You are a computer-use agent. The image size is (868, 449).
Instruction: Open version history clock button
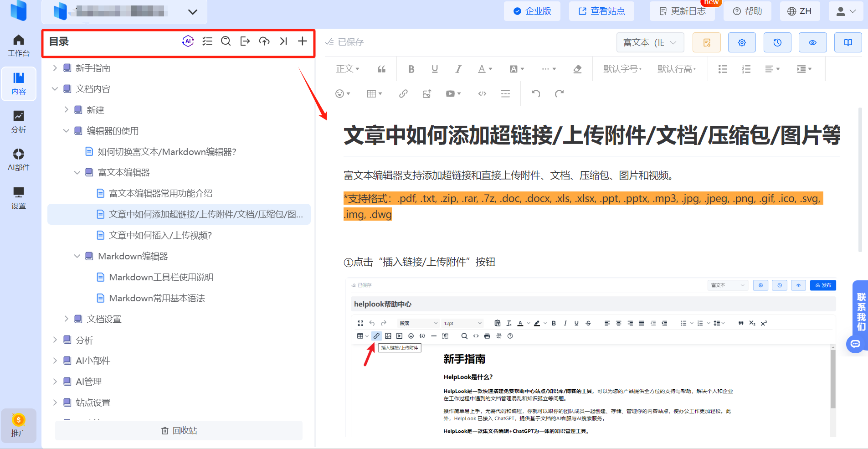(x=777, y=42)
